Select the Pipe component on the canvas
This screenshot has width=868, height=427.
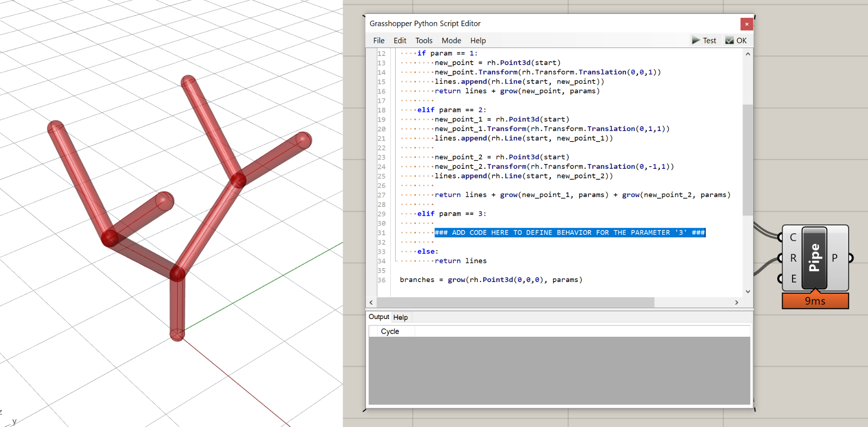814,258
